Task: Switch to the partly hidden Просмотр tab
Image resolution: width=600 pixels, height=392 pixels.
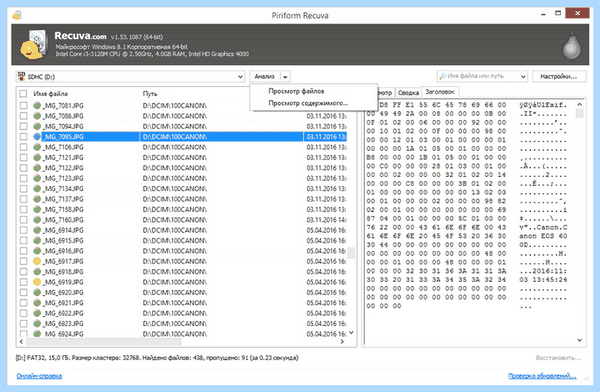Action: pos(385,93)
